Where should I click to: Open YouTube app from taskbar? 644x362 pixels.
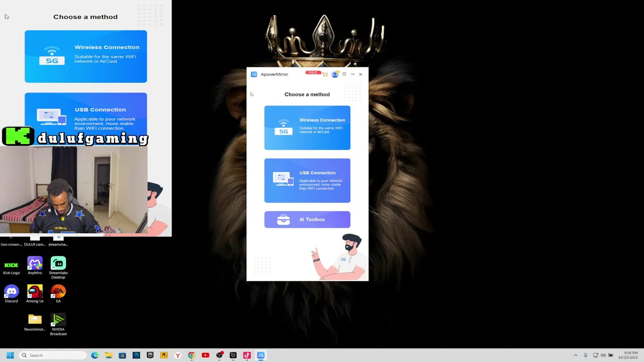point(205,355)
